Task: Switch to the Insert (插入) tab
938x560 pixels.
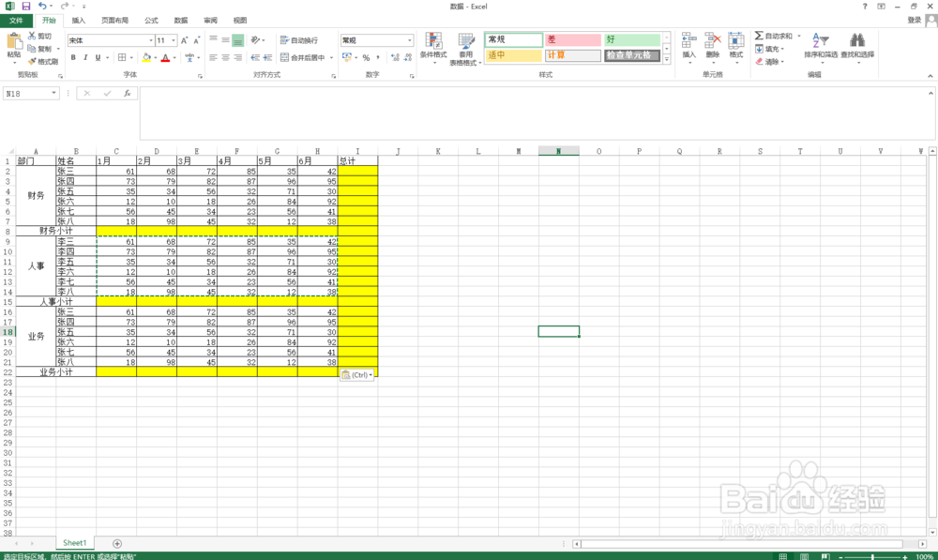Action: 79,21
